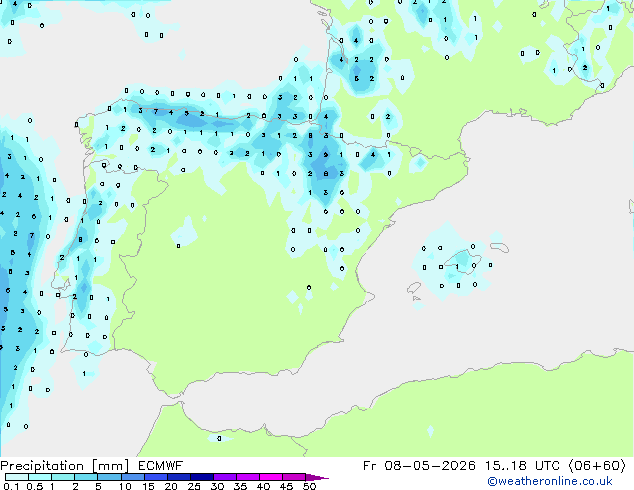Screen dimensions: 634x490
Task: Click the legend label 0.1
Action: click(11, 486)
